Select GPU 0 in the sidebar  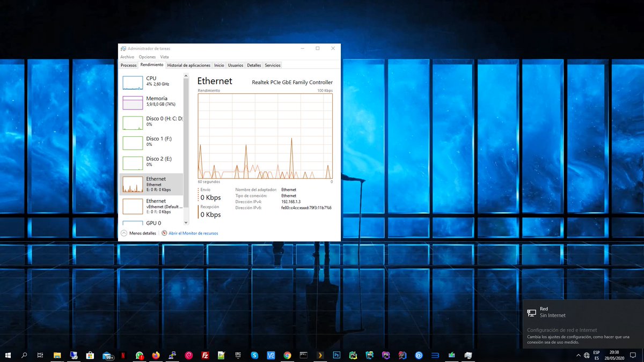(151, 223)
